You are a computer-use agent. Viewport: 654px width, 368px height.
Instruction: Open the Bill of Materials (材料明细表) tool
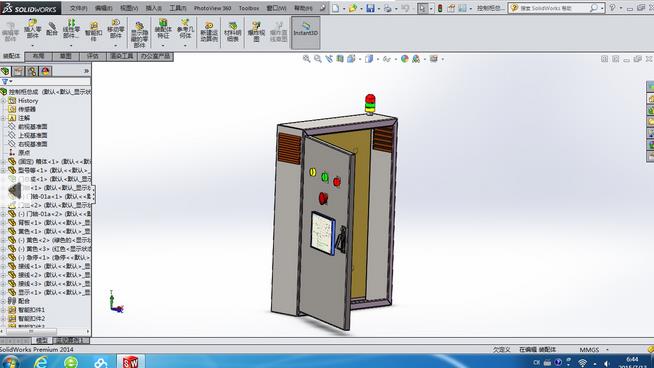233,32
